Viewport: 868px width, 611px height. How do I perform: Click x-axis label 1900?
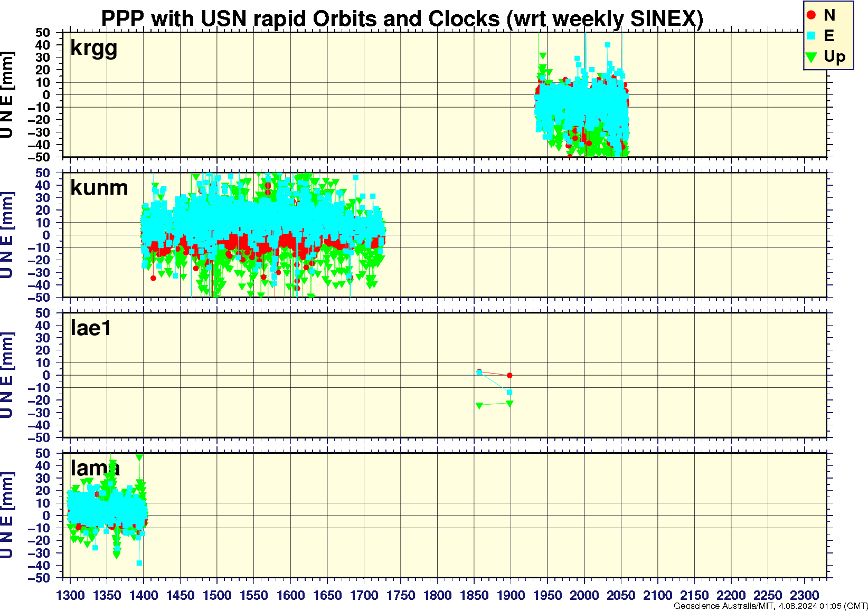tap(511, 596)
